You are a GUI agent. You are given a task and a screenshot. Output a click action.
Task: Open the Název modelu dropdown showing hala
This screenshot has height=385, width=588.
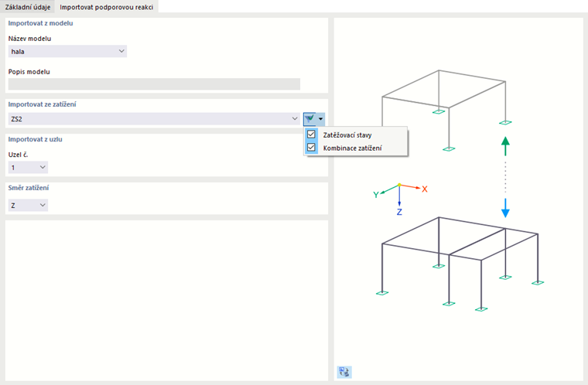point(67,51)
